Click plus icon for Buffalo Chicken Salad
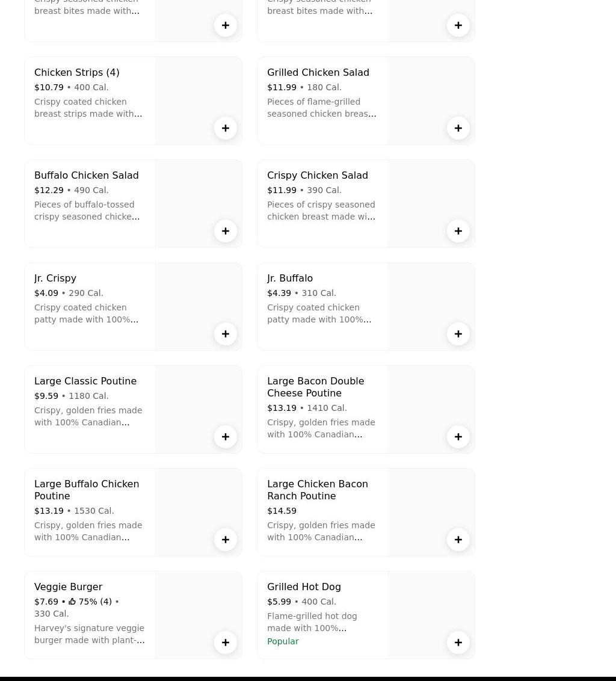 tap(226, 231)
